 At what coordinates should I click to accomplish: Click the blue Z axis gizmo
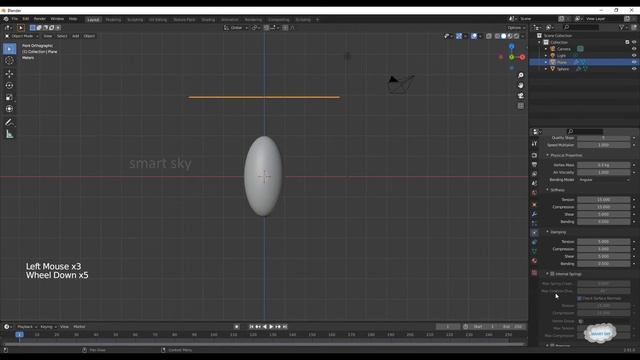(x=511, y=47)
